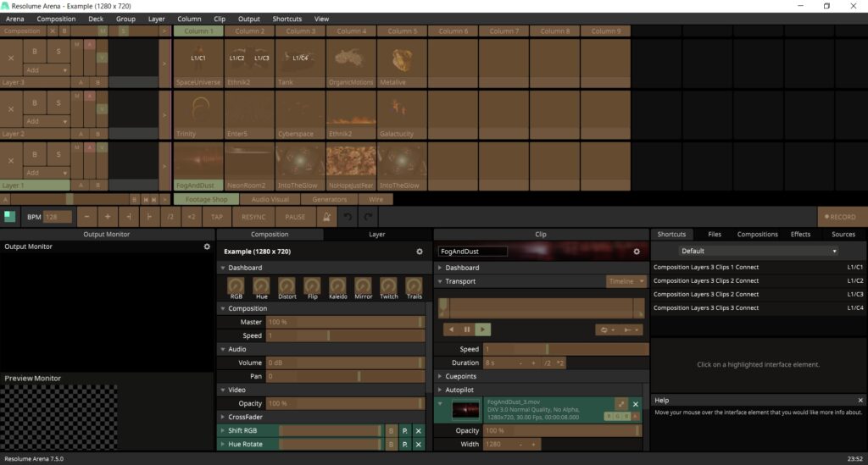
Task: Turn the RGB dashboard knob
Action: pos(236,285)
